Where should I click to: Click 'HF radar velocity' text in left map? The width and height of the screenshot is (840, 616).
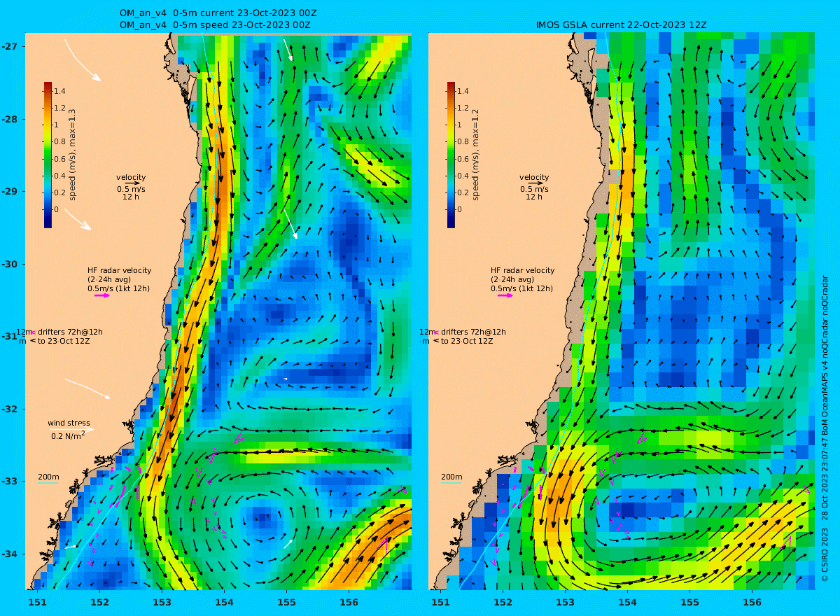click(119, 270)
